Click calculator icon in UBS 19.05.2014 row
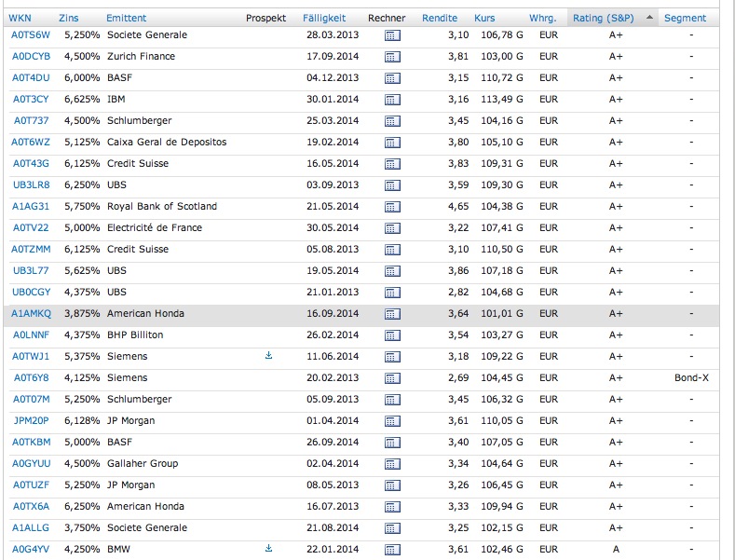Image resolution: width=735 pixels, height=560 pixels. point(392,271)
